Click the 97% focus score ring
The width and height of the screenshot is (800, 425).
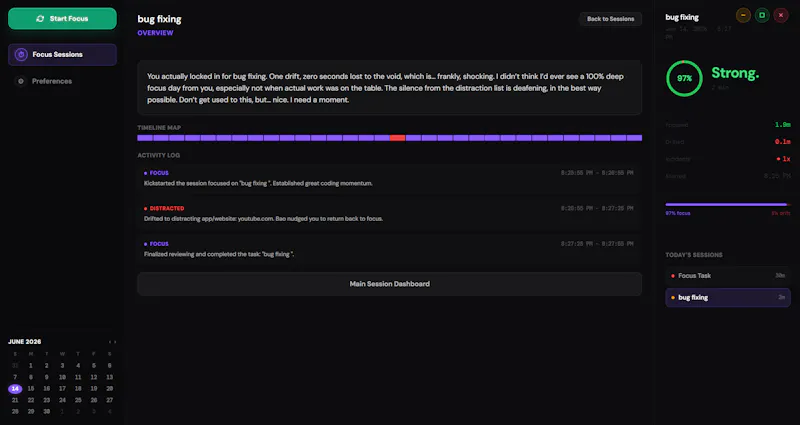coord(684,78)
